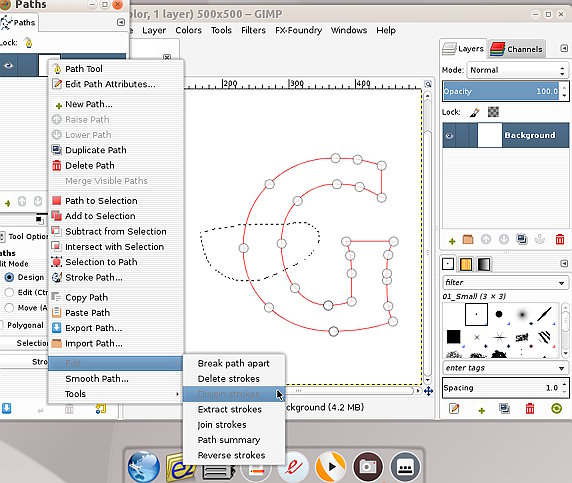Open media player dock icon
The width and height of the screenshot is (572, 483).
pyautogui.click(x=331, y=467)
